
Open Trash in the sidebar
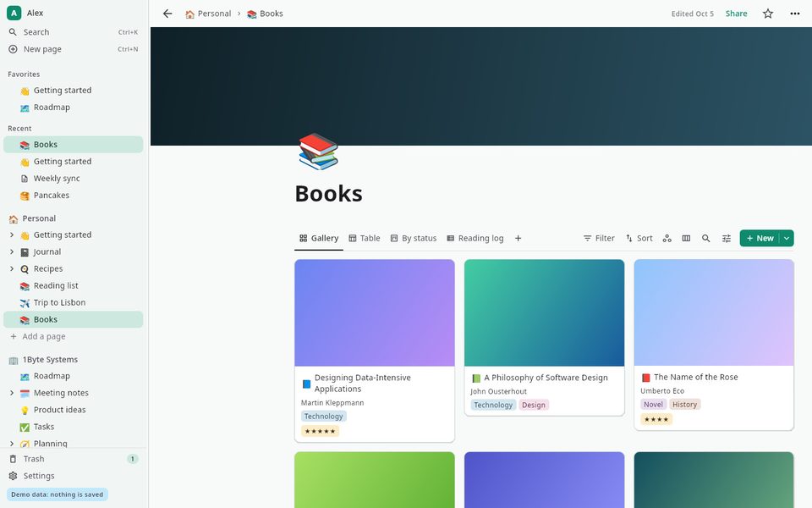tap(74, 459)
